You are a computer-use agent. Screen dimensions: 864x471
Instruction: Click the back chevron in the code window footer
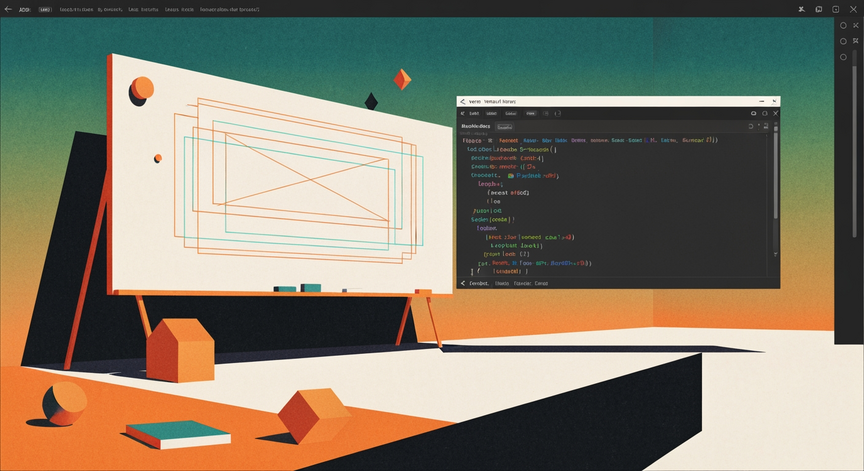click(462, 283)
